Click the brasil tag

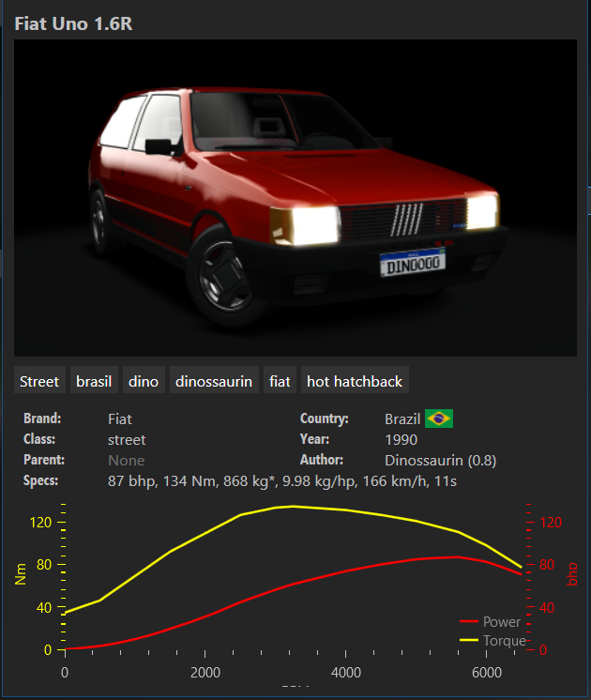click(94, 381)
